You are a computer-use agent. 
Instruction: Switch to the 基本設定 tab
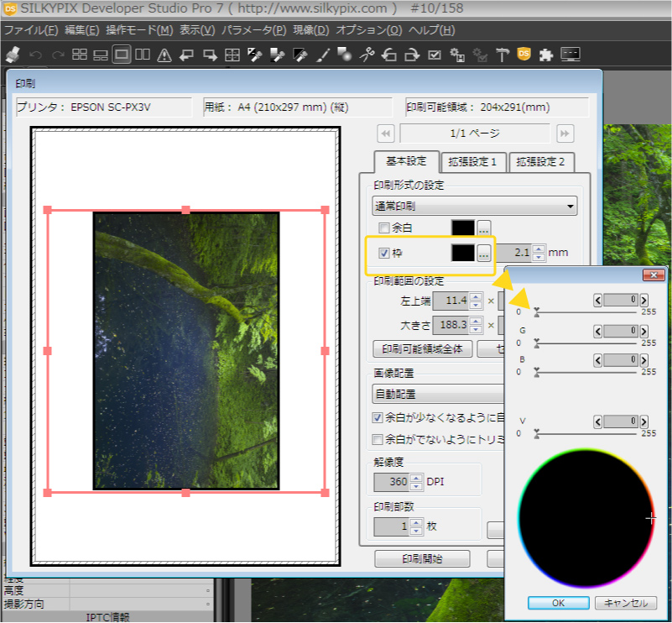tap(406, 161)
